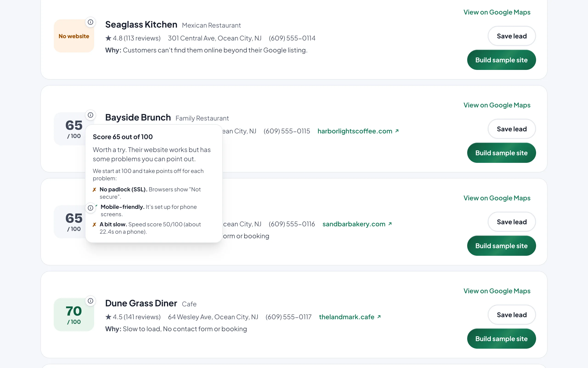Save Dune Grass Diner as a lead
Image resolution: width=588 pixels, height=368 pixels.
[x=512, y=315]
